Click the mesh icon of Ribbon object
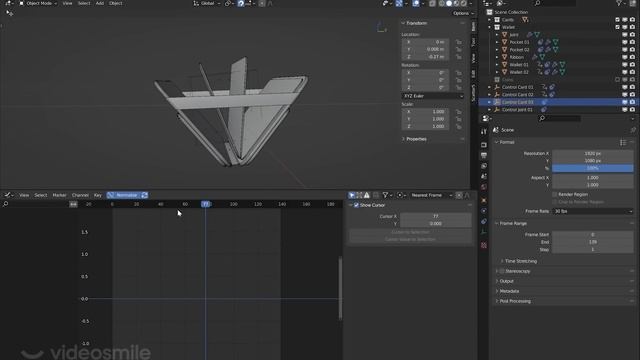Screen dimensions: 640x360 tap(505, 57)
